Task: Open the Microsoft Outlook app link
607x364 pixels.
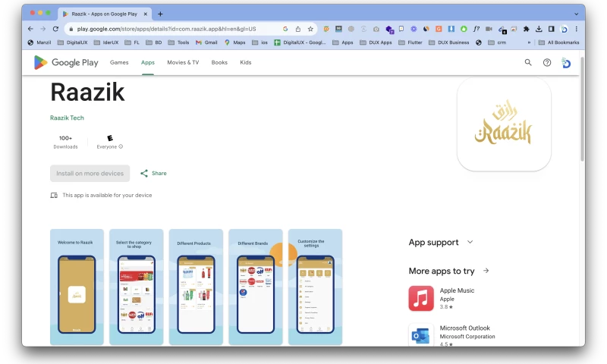Action: [465, 328]
